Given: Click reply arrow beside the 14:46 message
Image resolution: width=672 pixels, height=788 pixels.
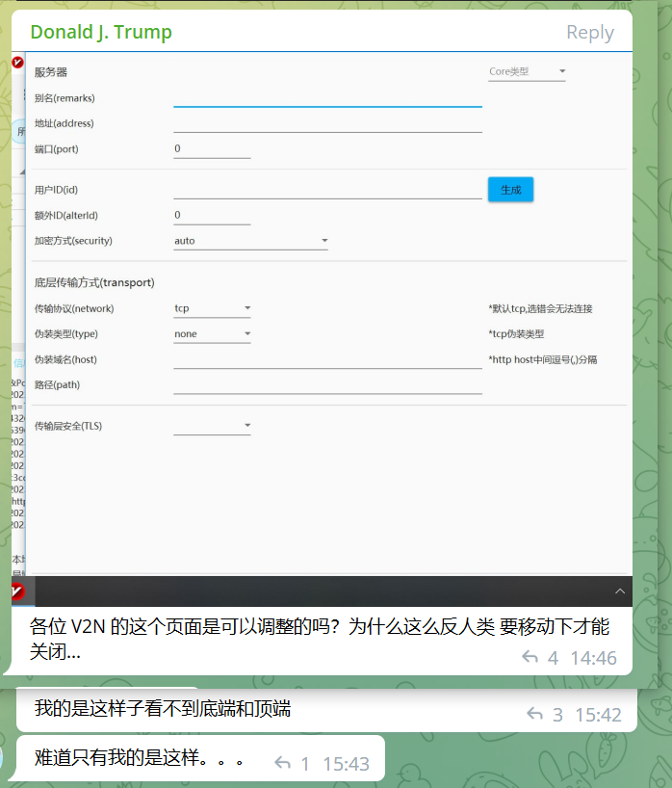Looking at the screenshot, I should 530,658.
